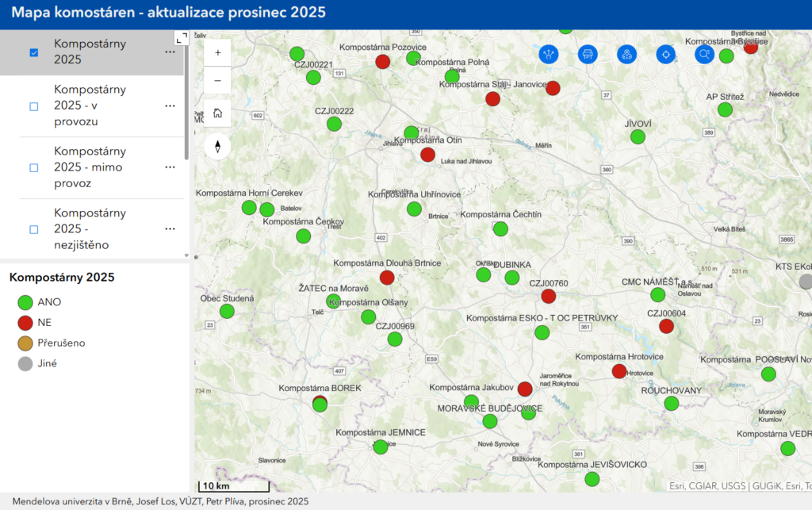This screenshot has width=812, height=510.
Task: Uncheck the Kompostárny 2025 layer
Action: 34,52
